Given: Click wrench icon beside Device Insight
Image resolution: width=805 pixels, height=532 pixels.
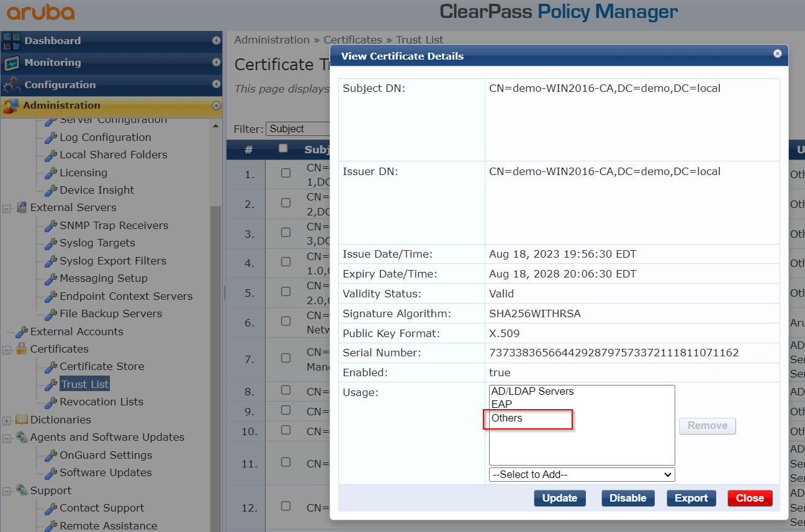Looking at the screenshot, I should [51, 191].
